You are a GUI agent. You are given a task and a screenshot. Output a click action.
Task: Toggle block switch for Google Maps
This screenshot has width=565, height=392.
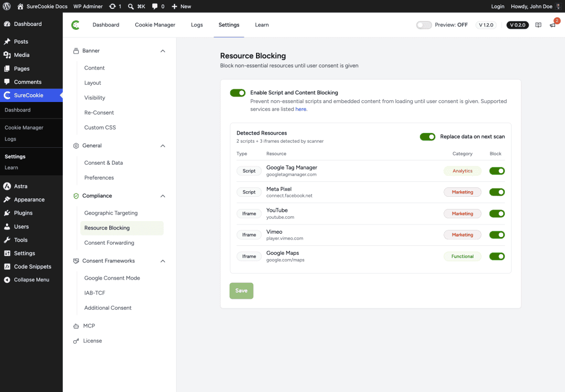tap(497, 256)
